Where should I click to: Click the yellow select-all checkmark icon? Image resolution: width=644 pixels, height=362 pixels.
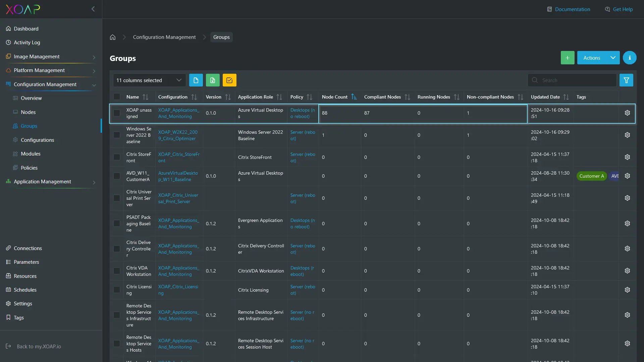click(x=229, y=80)
